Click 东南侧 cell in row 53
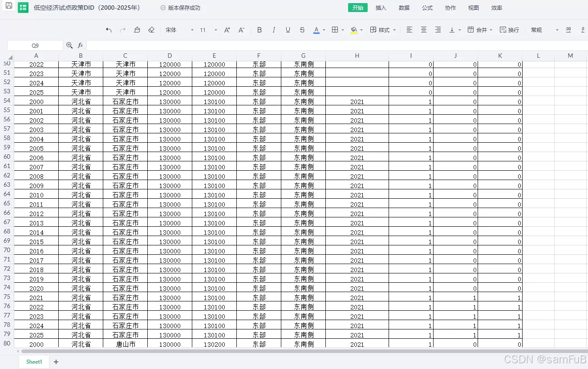Viewport: 588px width, 369px height. (x=303, y=92)
